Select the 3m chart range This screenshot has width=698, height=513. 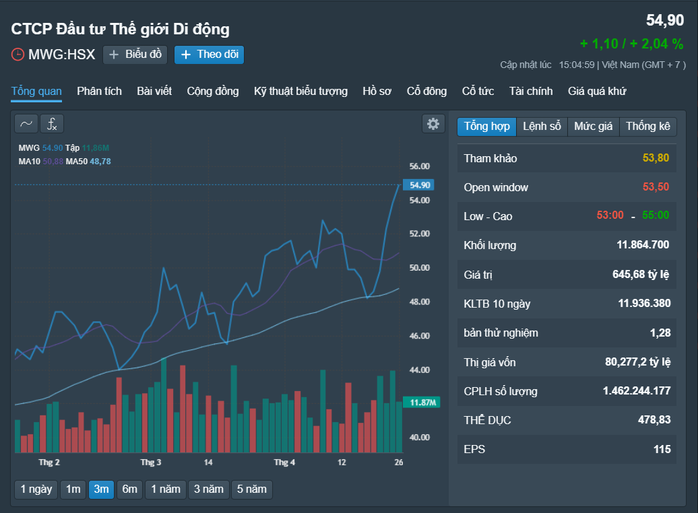pyautogui.click(x=101, y=489)
